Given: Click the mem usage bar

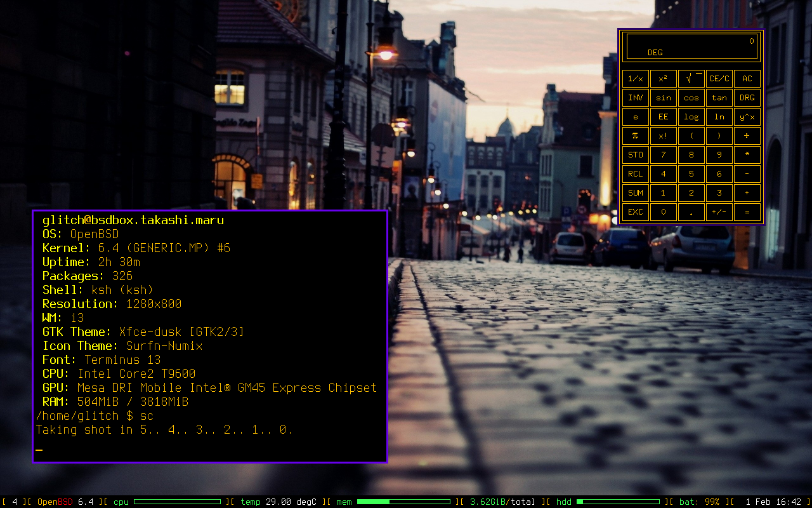Looking at the screenshot, I should click(403, 502).
